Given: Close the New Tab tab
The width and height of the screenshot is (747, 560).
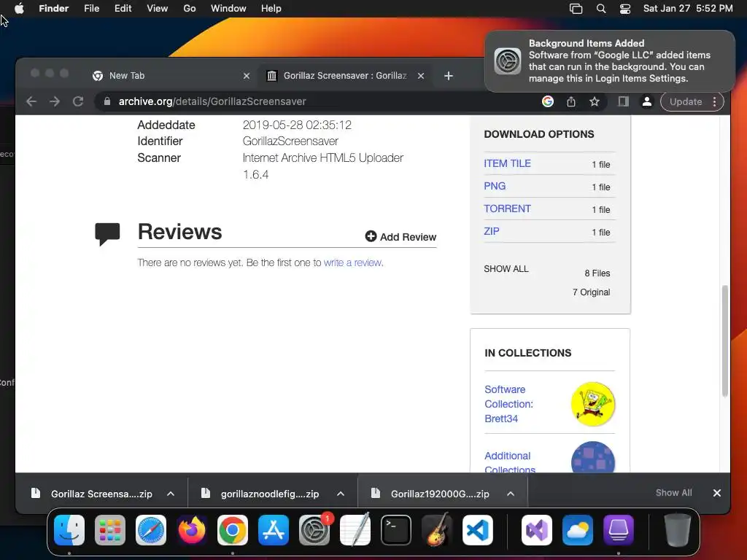Looking at the screenshot, I should 247,76.
